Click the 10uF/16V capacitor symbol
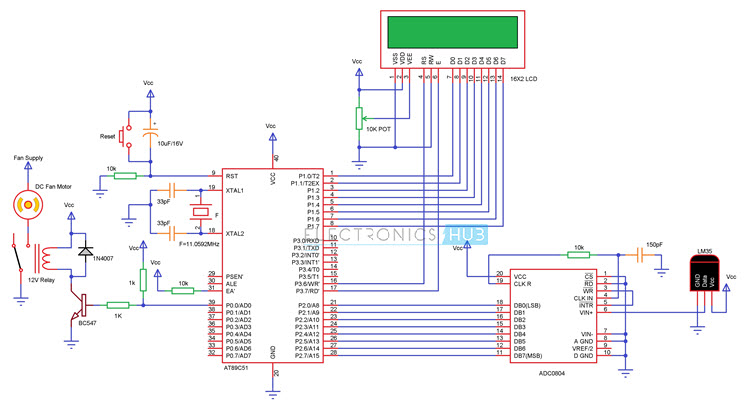The height and width of the screenshot is (418, 750). (150, 134)
